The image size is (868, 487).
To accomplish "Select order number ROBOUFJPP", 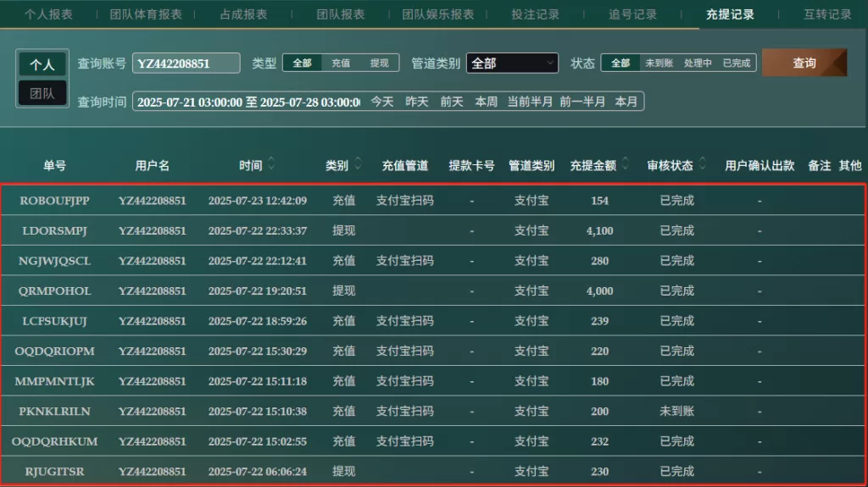I will [54, 201].
